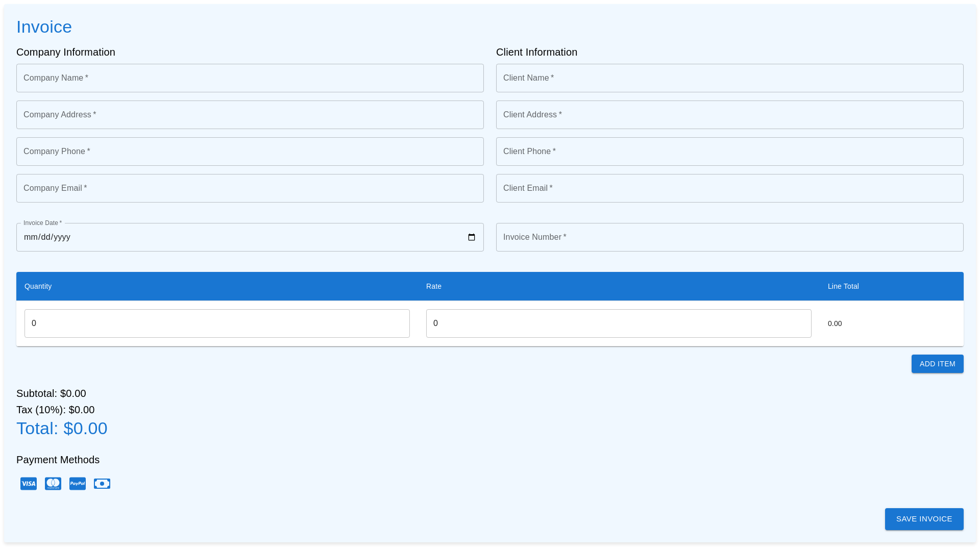Select the Mastercard payment method icon
This screenshot has height=551, width=980.
(x=53, y=483)
